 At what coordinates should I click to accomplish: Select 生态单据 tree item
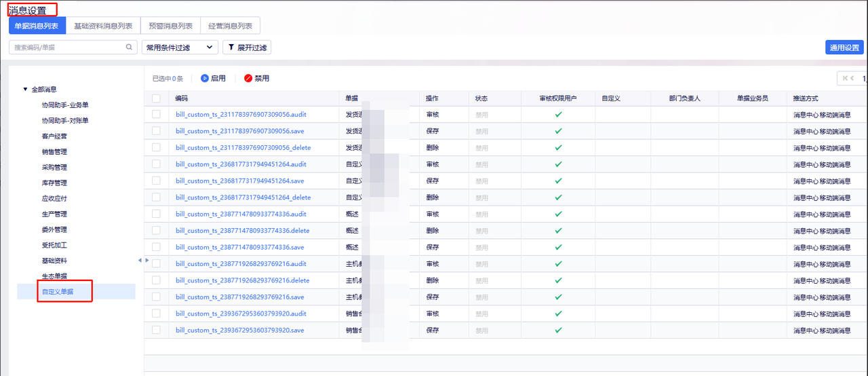[x=54, y=277]
